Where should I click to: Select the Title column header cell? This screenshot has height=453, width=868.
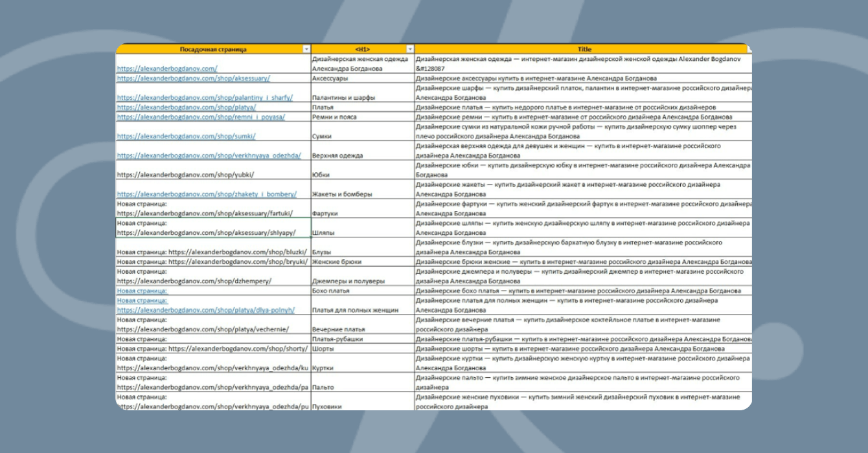coord(584,49)
